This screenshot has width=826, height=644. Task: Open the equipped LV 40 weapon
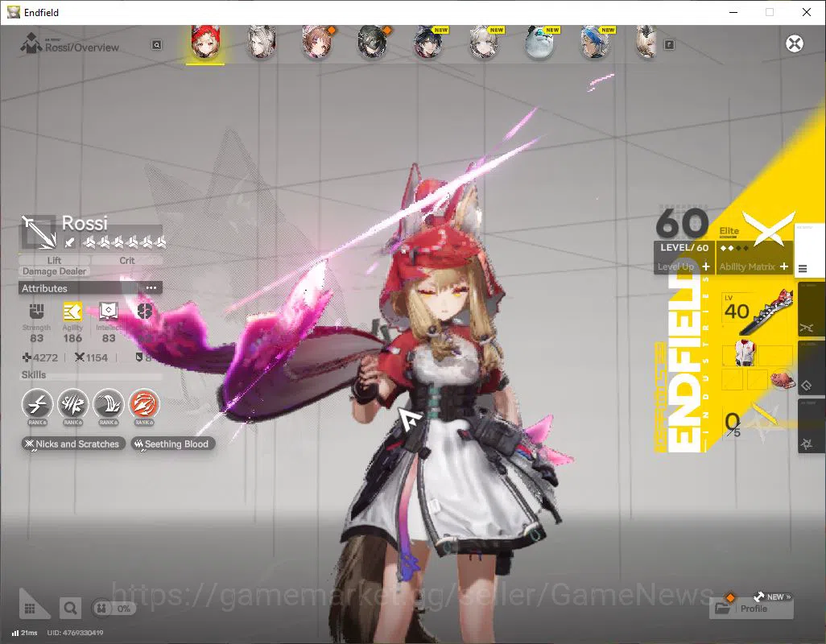point(758,312)
